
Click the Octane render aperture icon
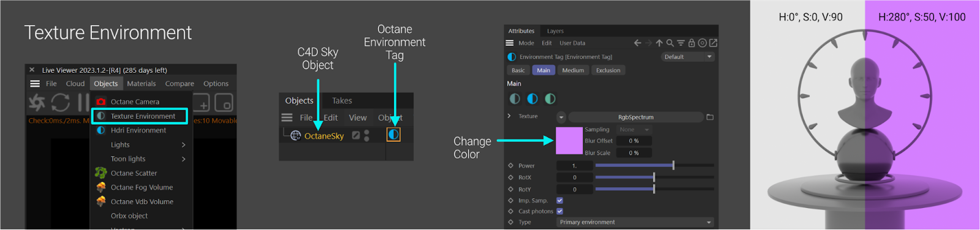coord(37,103)
